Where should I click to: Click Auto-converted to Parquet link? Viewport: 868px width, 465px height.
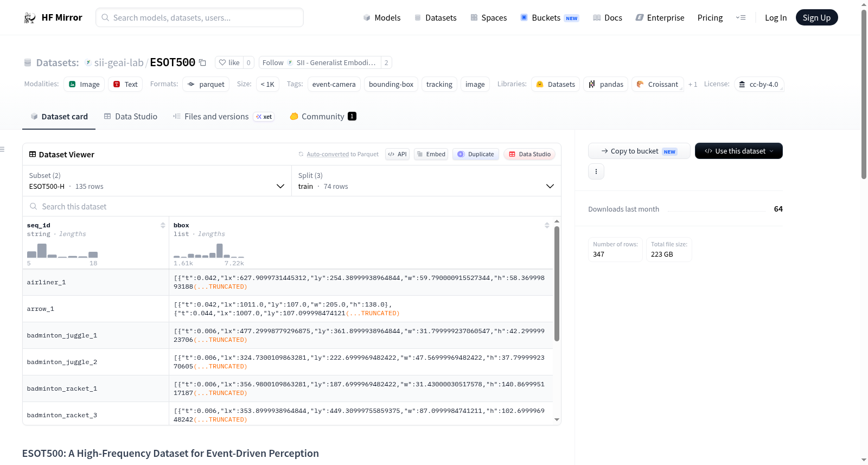343,154
